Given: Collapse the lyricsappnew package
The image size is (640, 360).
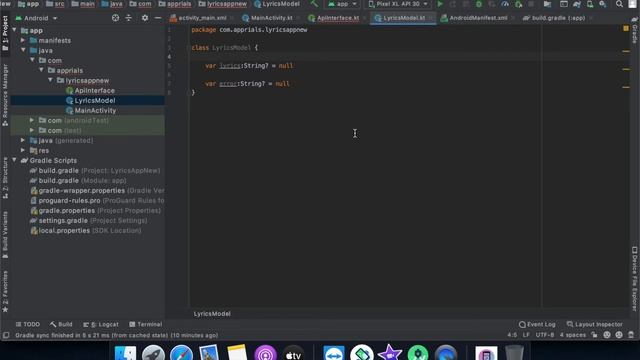Looking at the screenshot, I should coord(50,80).
